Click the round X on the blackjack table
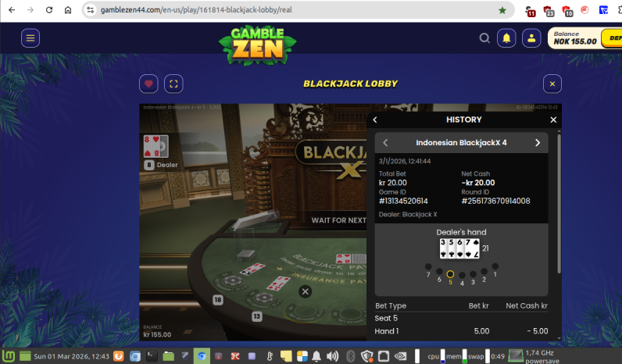This screenshot has width=622, height=364. pos(306,291)
